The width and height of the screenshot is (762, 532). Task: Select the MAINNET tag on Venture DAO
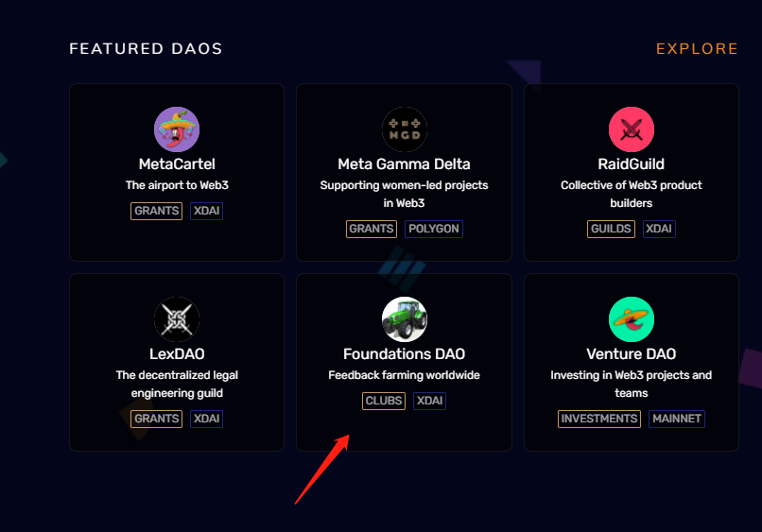pos(677,419)
